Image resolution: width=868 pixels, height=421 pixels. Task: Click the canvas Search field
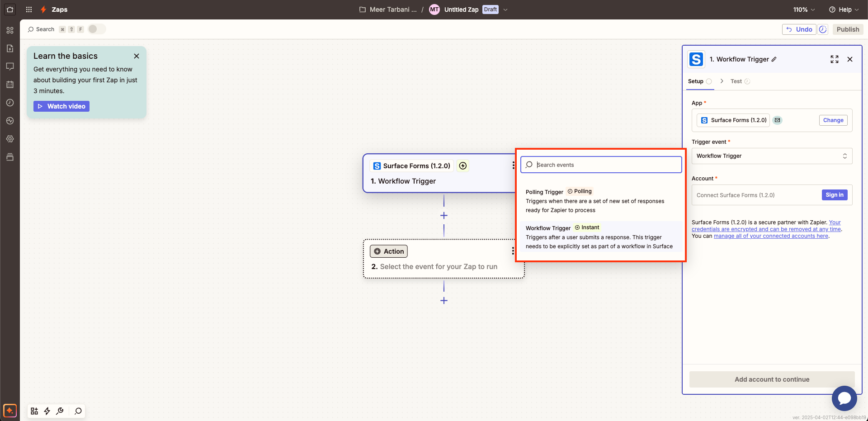point(41,29)
